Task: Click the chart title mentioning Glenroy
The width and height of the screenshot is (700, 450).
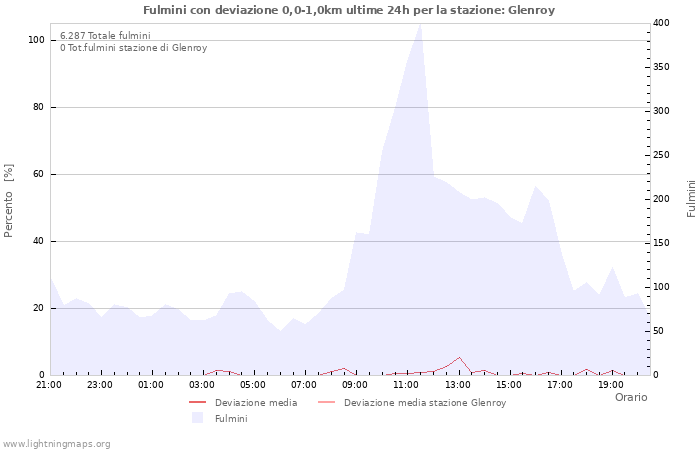Action: pos(349,10)
